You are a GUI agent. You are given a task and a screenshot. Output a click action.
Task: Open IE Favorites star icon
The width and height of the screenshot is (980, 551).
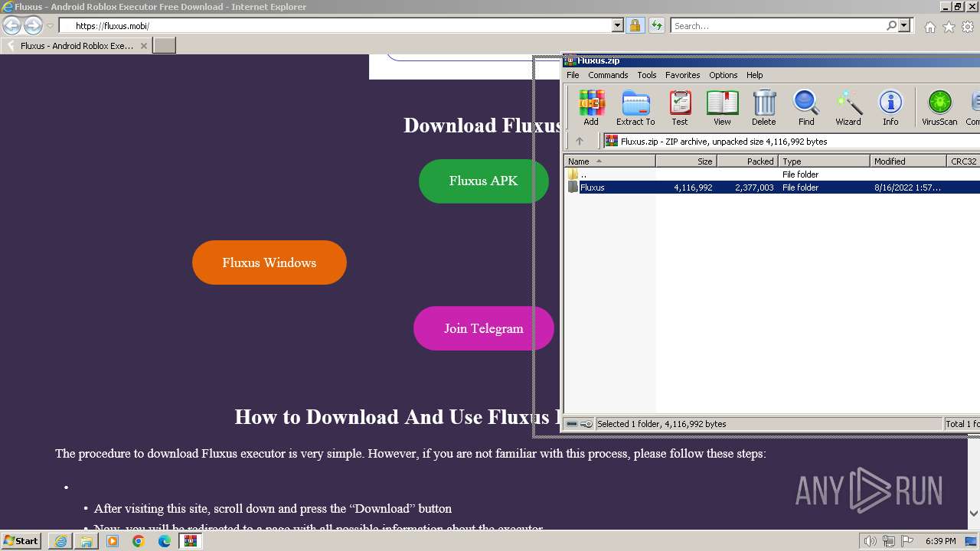(949, 27)
